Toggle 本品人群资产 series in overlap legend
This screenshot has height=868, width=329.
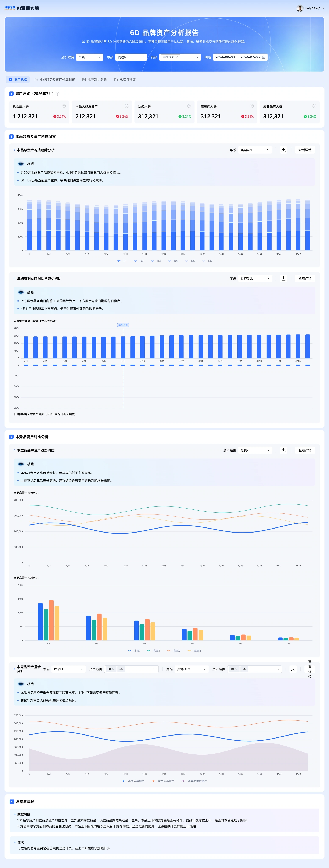click(133, 781)
